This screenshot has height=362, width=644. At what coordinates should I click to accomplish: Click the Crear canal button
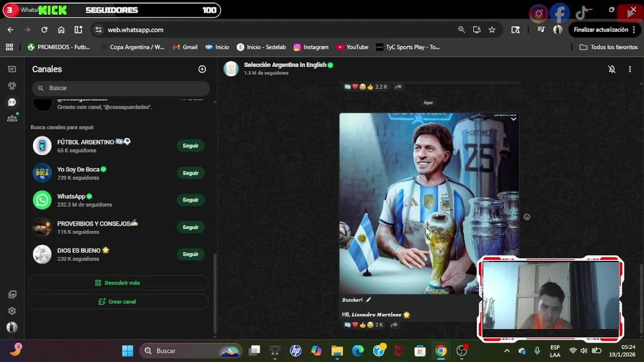pos(118,302)
